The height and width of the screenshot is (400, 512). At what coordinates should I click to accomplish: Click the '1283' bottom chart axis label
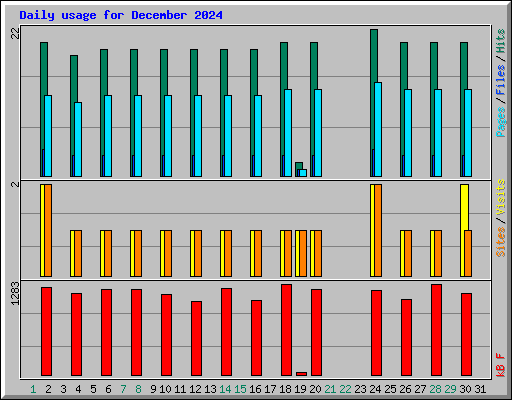pos(16,293)
